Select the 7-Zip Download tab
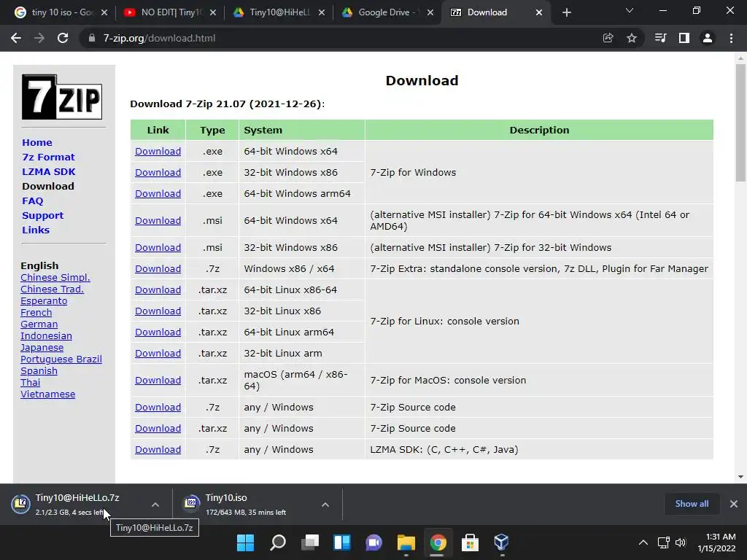The width and height of the screenshot is (747, 560). pos(495,12)
